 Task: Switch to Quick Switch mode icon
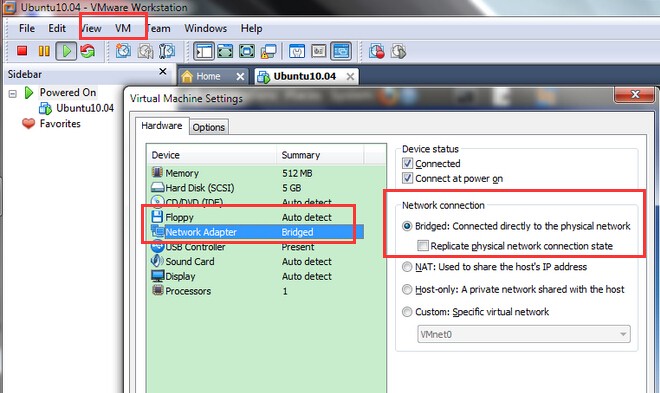pyautogui.click(x=225, y=51)
